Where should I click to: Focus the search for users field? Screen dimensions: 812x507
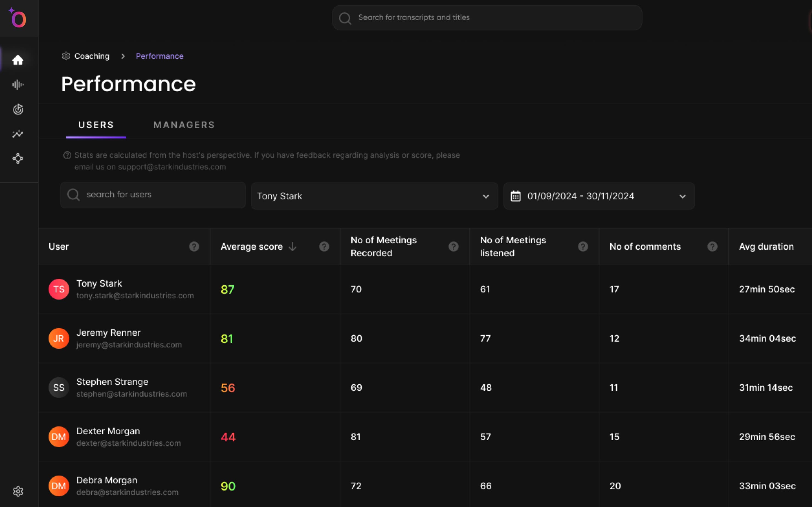tap(157, 195)
